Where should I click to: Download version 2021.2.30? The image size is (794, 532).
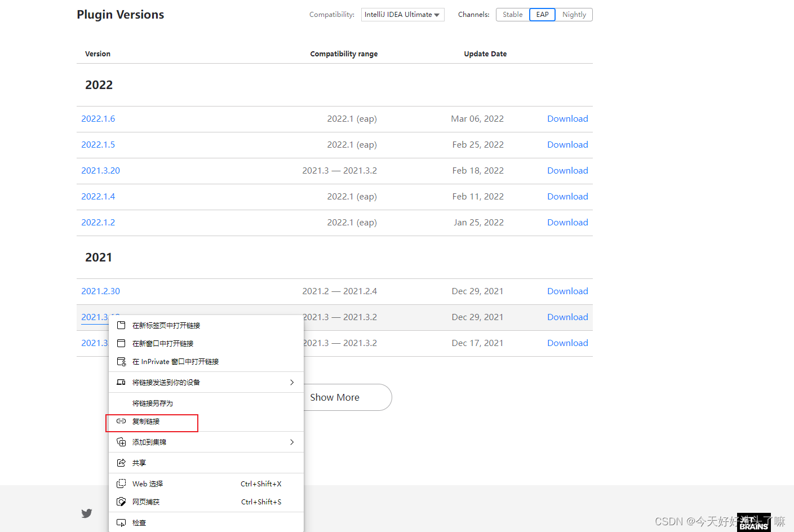567,291
